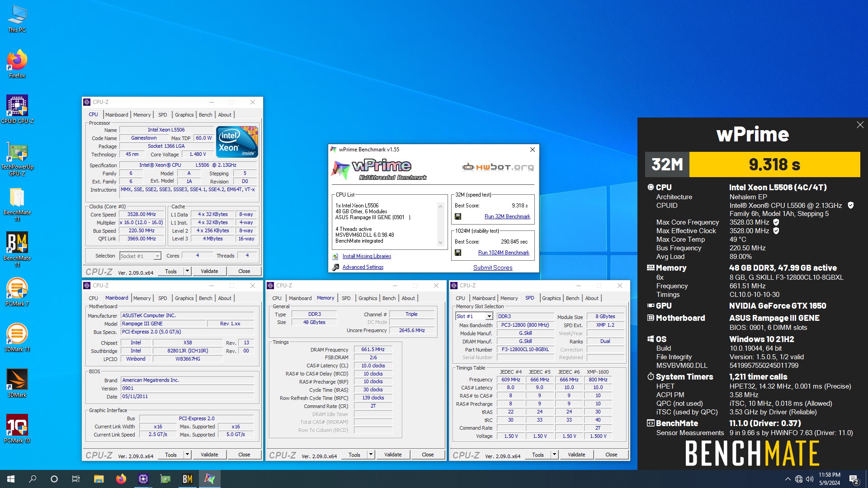The width and height of the screenshot is (868, 488).
Task: Select Memory tab in SPD CPU-Z window
Action: tap(509, 298)
